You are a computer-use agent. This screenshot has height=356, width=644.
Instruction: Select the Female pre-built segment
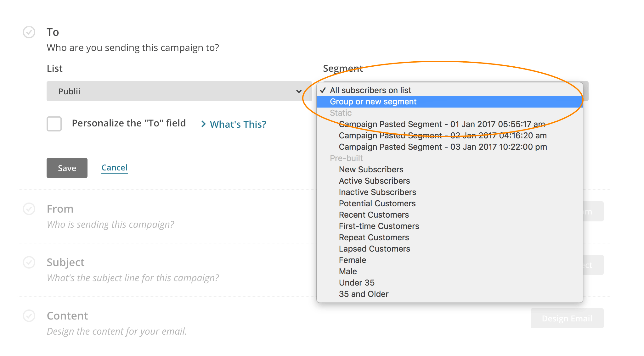[352, 260]
